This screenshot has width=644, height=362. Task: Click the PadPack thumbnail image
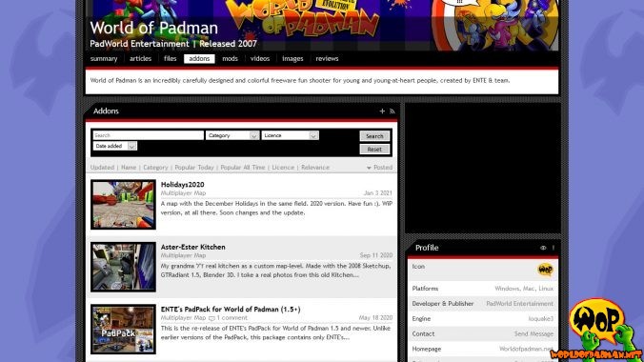point(123,329)
